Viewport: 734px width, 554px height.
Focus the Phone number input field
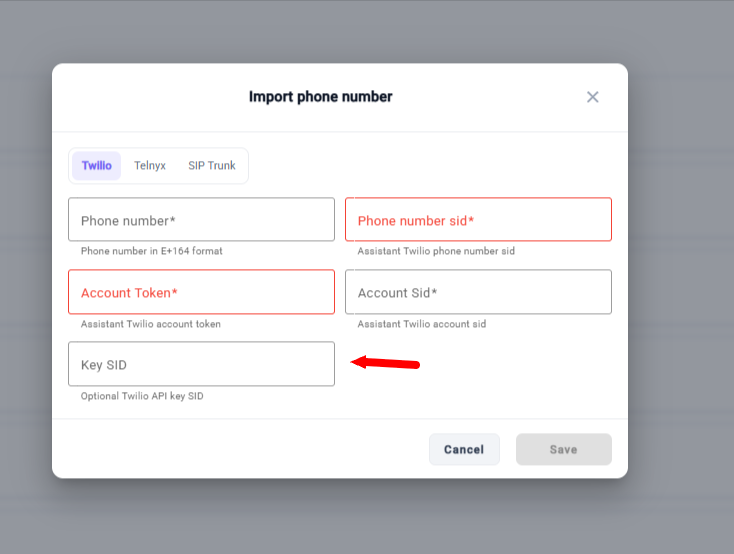point(201,220)
